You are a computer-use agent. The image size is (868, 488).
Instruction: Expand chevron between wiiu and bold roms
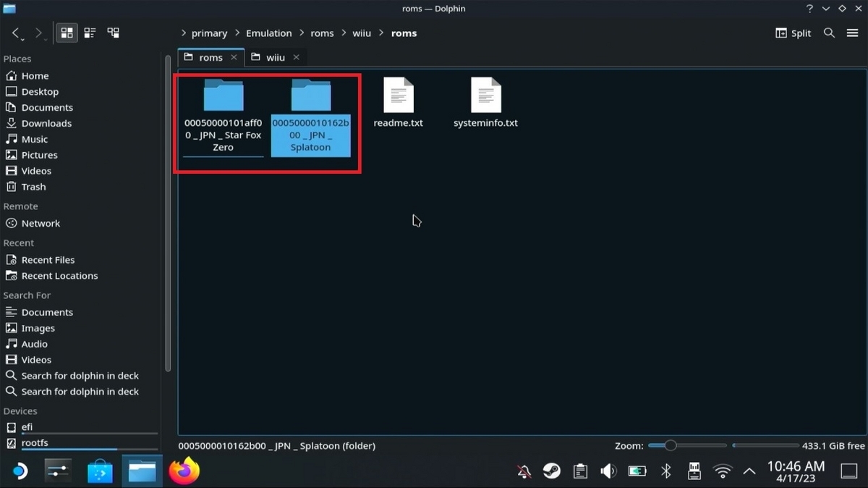coord(381,33)
